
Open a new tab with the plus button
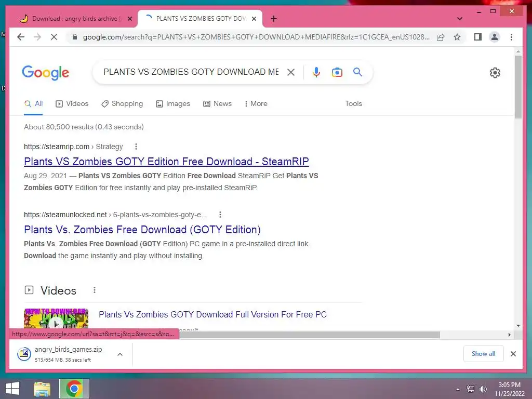[x=274, y=19]
